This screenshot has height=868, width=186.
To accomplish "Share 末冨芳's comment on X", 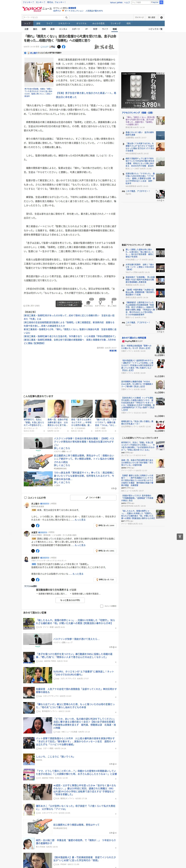I will pos(33,551).
